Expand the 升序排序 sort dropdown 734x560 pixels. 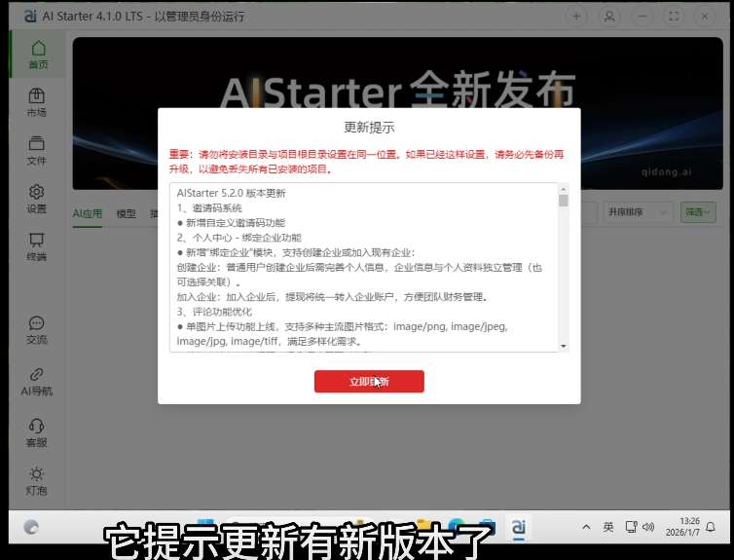(638, 212)
